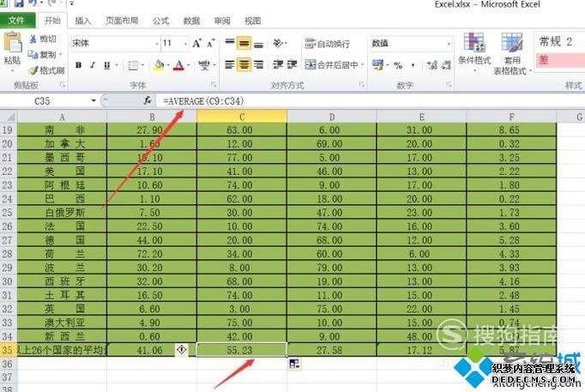Click Merge and Center (合并后居中)
This screenshot has height=392, width=585.
click(x=331, y=65)
